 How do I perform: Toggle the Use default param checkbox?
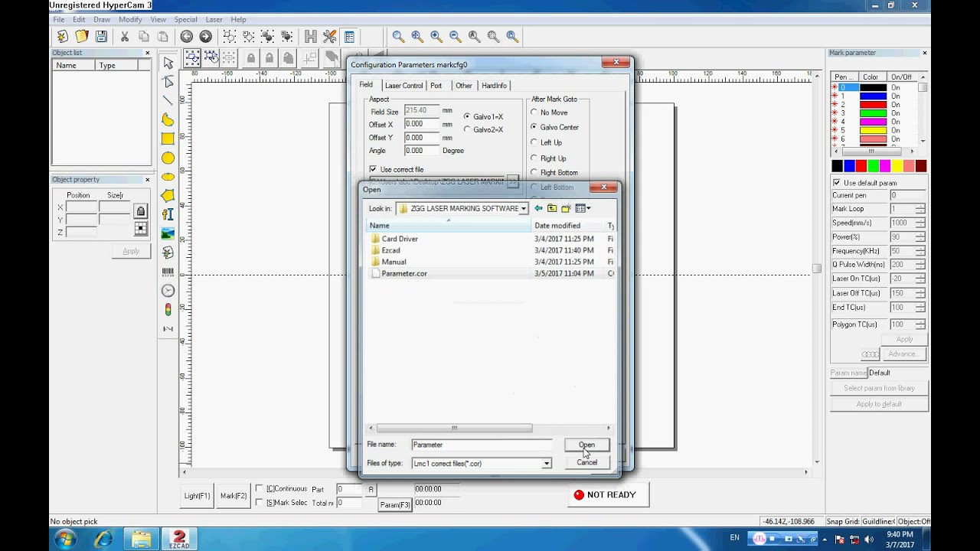click(x=837, y=183)
